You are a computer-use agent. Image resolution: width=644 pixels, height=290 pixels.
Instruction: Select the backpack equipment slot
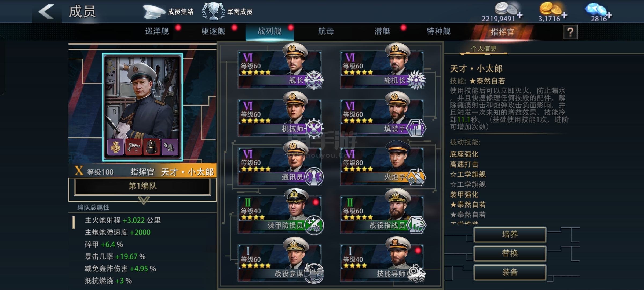[152, 147]
